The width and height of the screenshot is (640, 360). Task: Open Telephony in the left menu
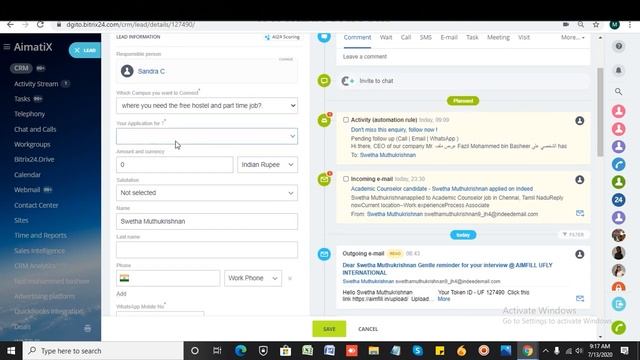(29, 114)
